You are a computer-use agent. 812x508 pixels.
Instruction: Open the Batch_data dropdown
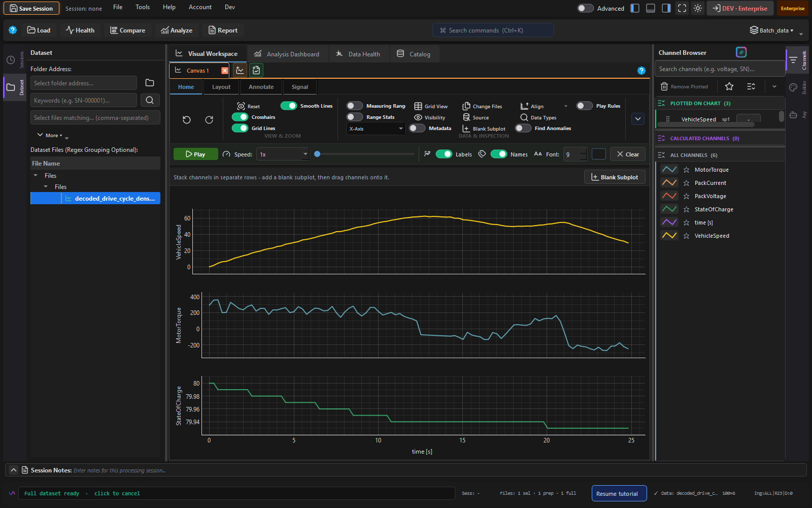tap(772, 30)
